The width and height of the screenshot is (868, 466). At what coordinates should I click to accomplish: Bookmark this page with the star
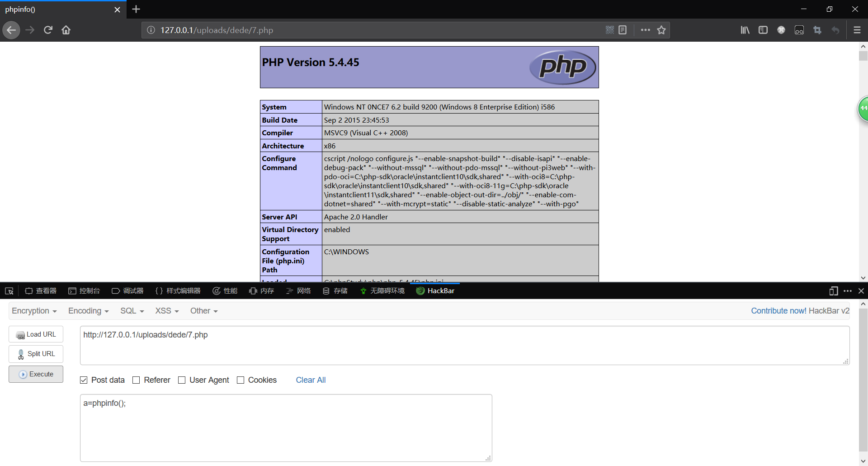[661, 30]
